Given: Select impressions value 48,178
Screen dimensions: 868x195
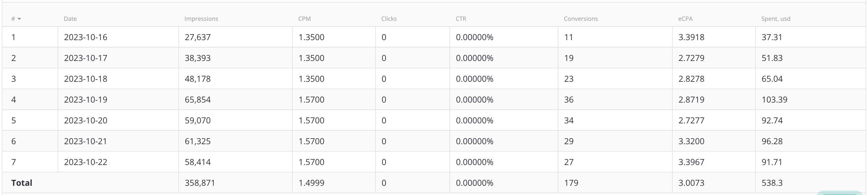Looking at the screenshot, I should 197,79.
